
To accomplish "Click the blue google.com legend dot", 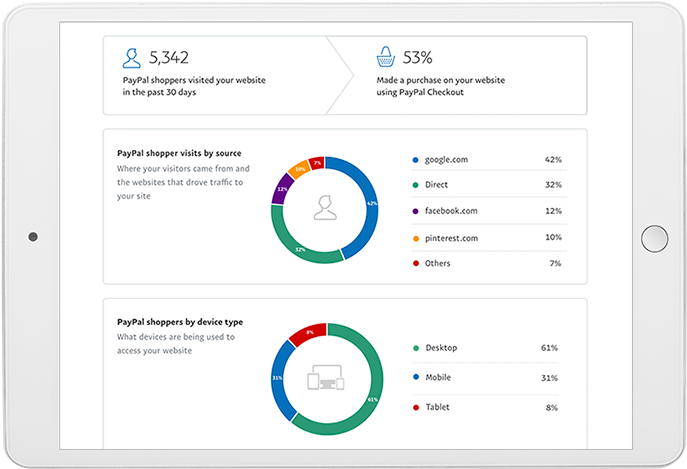I will click(x=415, y=160).
